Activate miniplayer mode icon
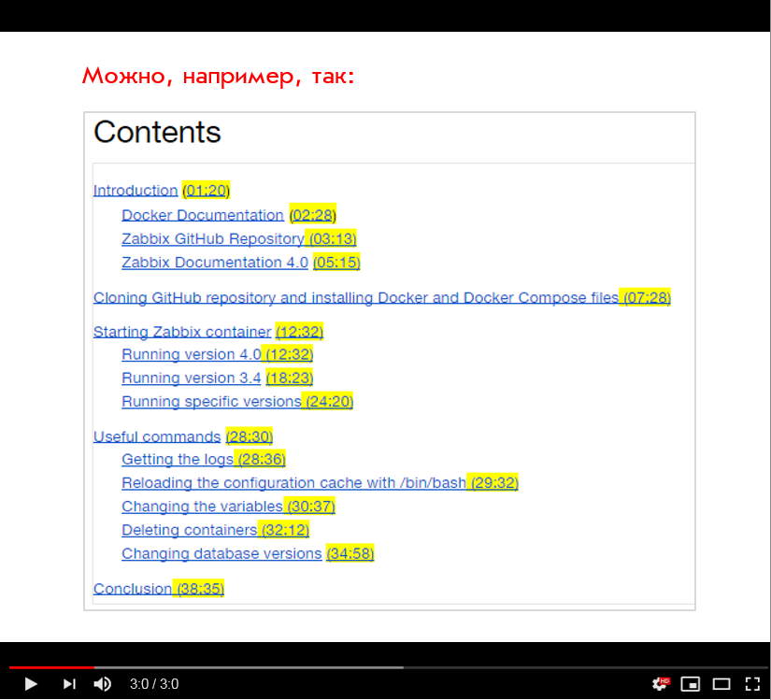This screenshot has width=771, height=700. click(x=691, y=684)
